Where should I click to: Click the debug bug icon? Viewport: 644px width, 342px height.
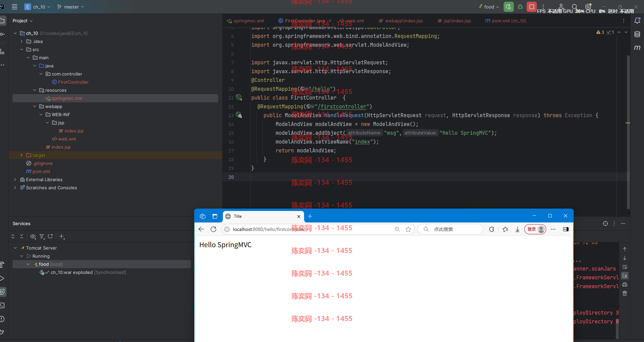pyautogui.click(x=520, y=7)
